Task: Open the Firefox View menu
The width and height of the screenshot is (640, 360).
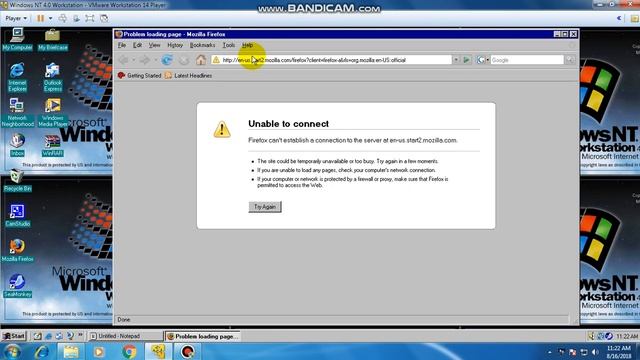Action: pos(154,45)
